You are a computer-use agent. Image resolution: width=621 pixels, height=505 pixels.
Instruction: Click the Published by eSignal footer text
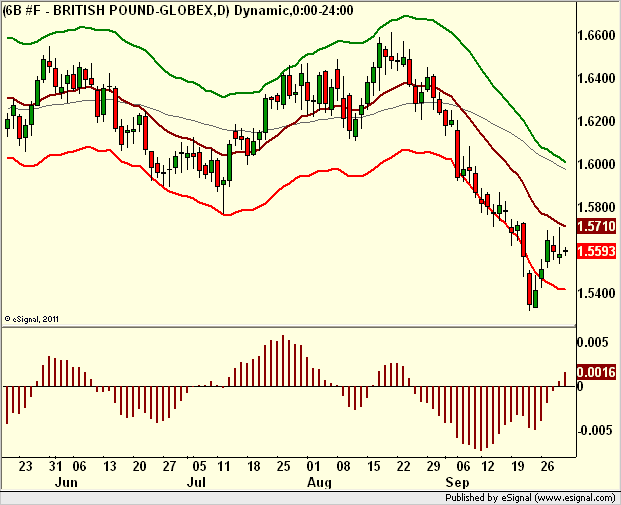coord(530,498)
